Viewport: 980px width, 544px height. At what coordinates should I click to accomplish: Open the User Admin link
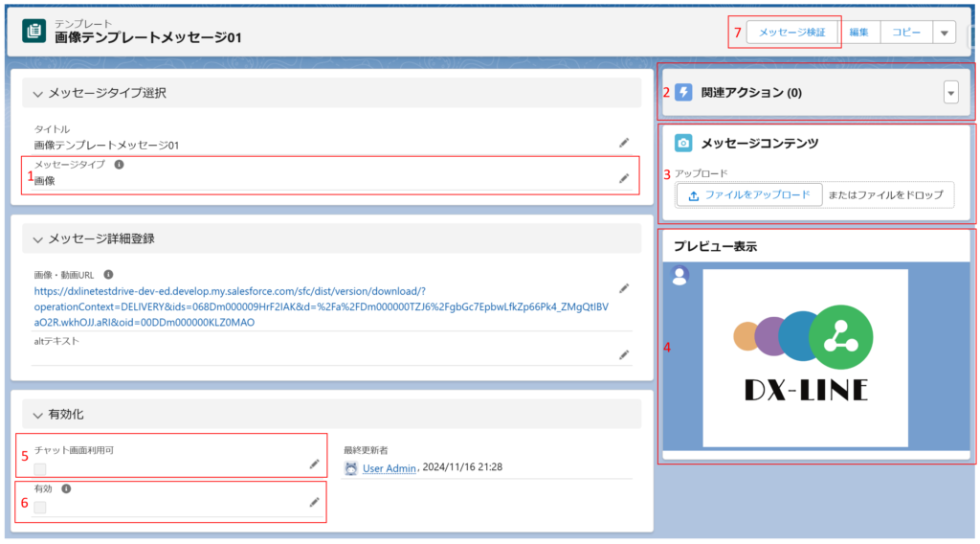pos(389,468)
